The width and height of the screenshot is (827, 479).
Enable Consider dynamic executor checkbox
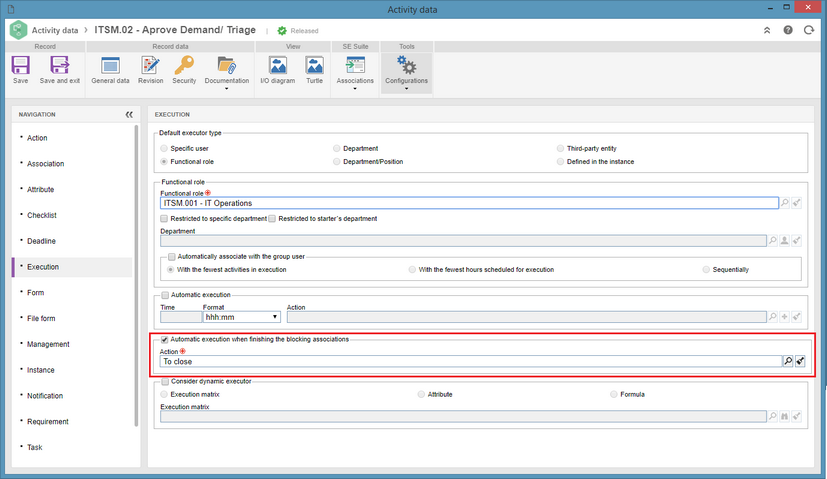point(165,381)
